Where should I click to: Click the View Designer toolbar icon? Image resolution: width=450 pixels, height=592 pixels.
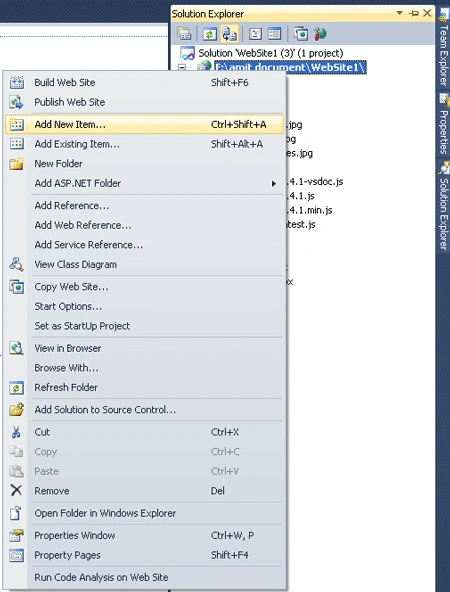coord(274,34)
